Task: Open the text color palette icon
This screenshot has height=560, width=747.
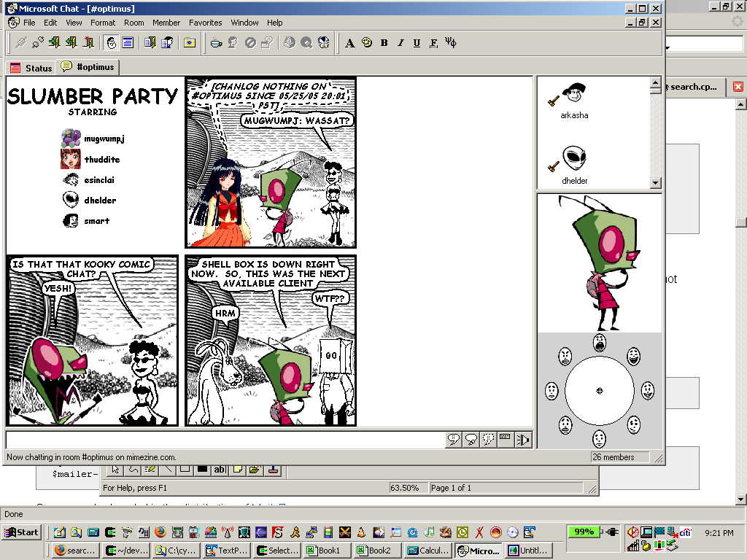Action: coord(367,43)
